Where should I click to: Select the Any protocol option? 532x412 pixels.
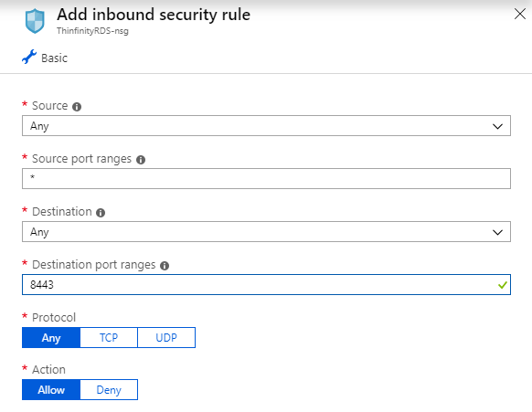[51, 337]
